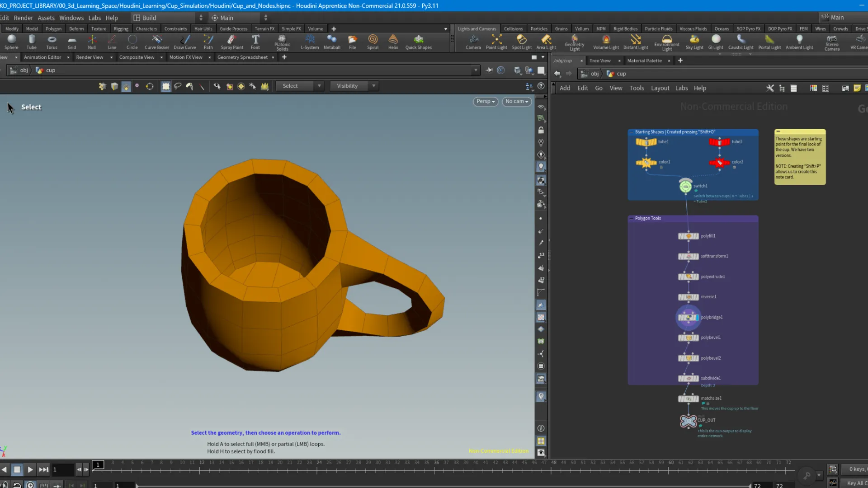This screenshot has width=868, height=488.
Task: Add a Point Light from the shelf
Action: [x=496, y=42]
